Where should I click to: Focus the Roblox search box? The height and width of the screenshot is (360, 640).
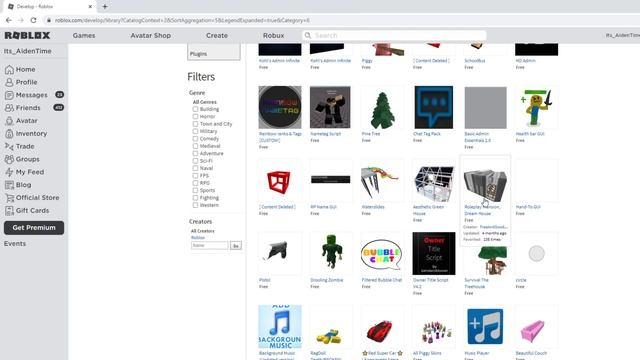click(x=394, y=36)
